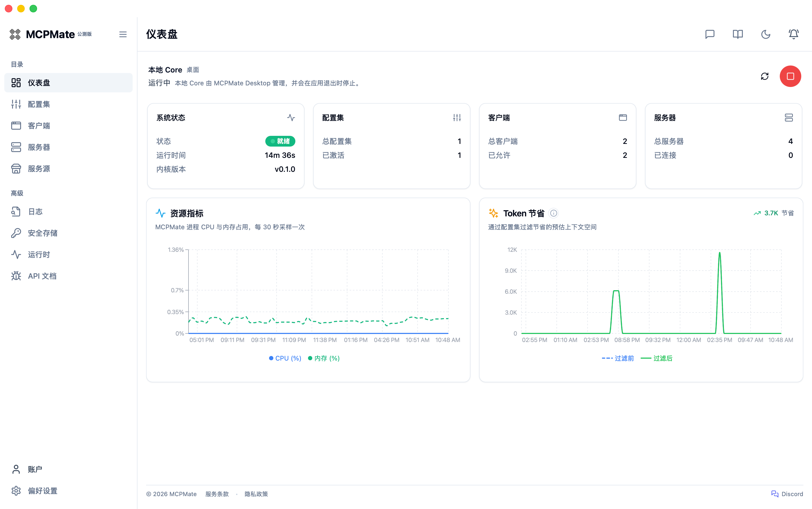Screen dimensions: 812x509
Task: Click the 已允许 row in 客户端 card
Action: (557, 155)
